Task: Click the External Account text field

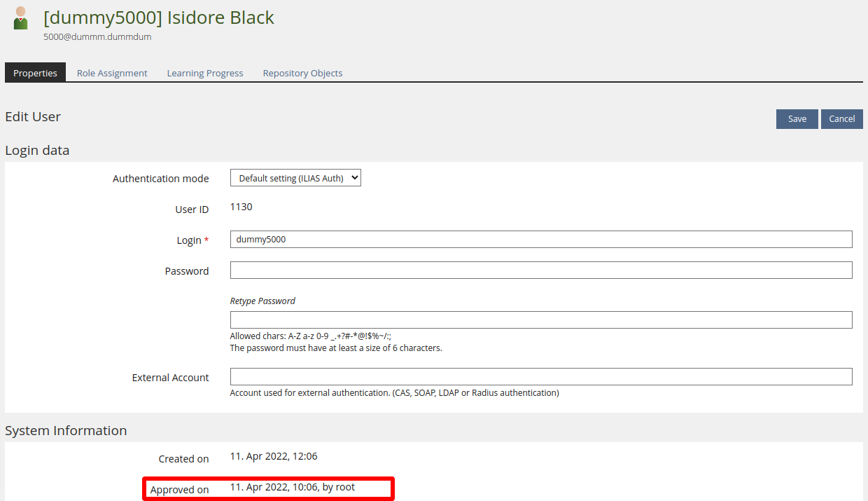Action: click(x=540, y=377)
